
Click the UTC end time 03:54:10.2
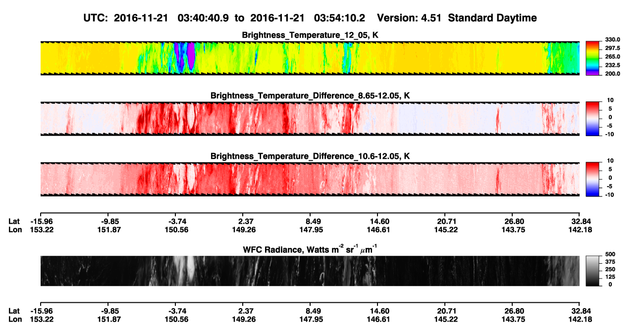340,18
